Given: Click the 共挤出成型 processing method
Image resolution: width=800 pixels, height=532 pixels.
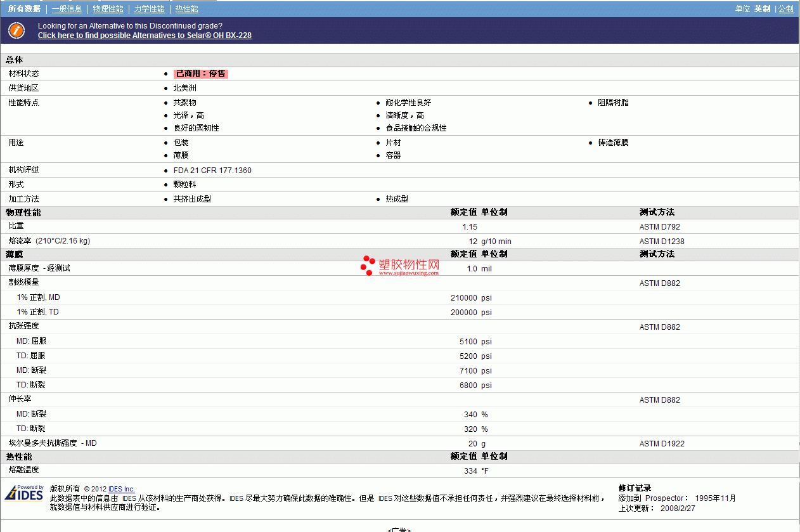Looking at the screenshot, I should 193,199.
